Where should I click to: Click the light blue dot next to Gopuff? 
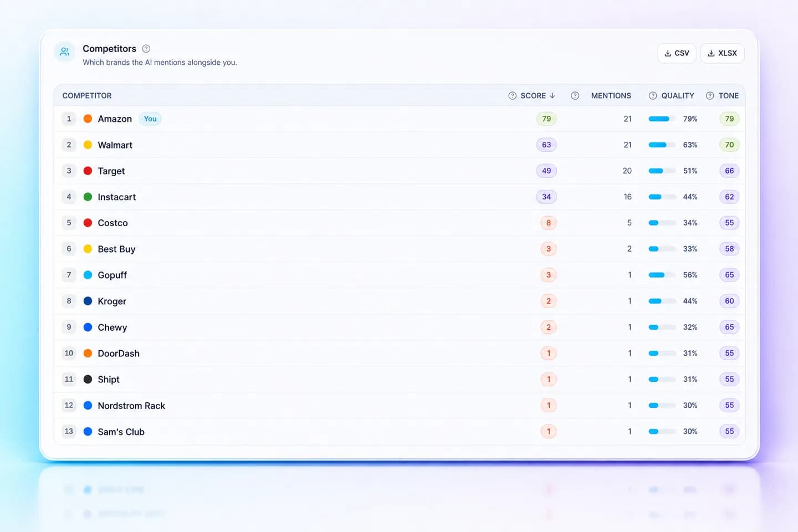(88, 275)
